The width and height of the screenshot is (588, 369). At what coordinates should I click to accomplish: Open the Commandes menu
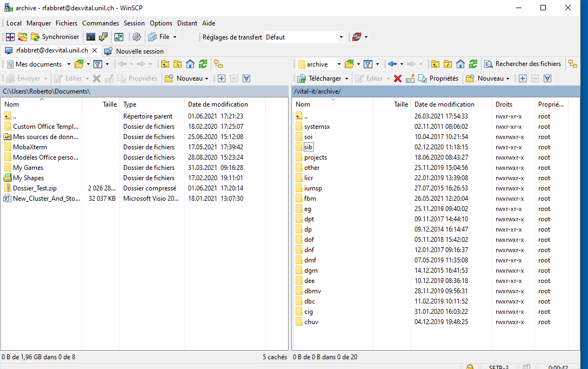tap(101, 23)
